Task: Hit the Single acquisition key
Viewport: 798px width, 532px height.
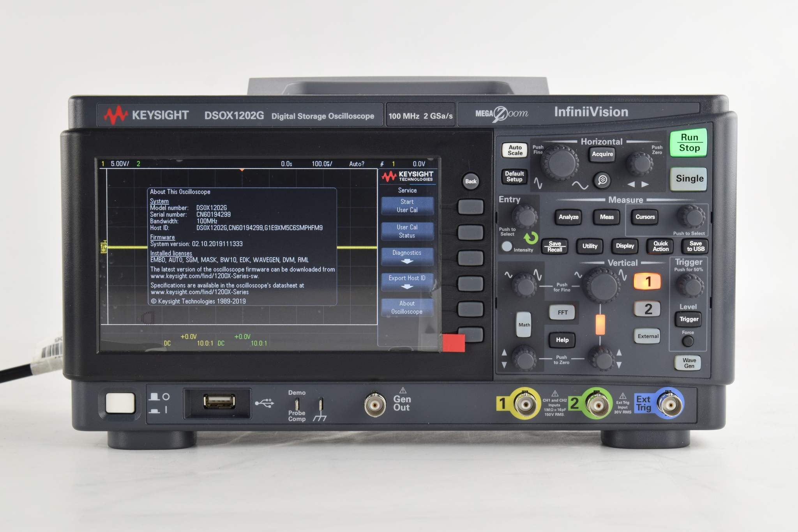Action: pos(689,179)
